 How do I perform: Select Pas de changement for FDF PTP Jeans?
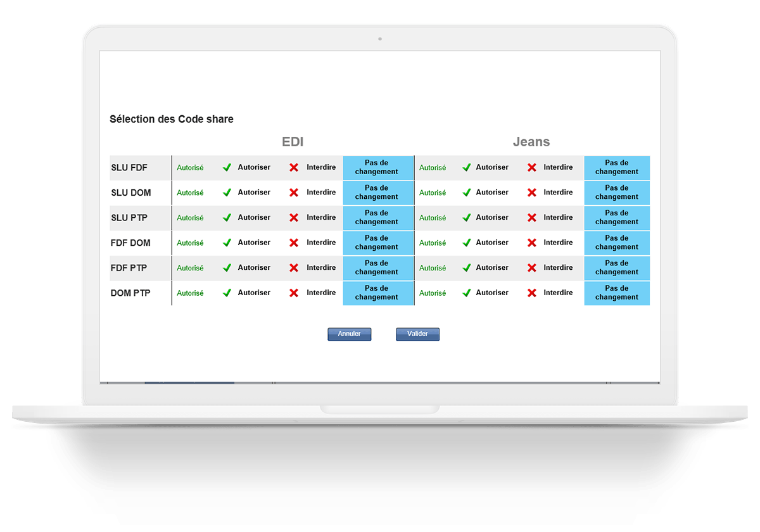tap(617, 268)
